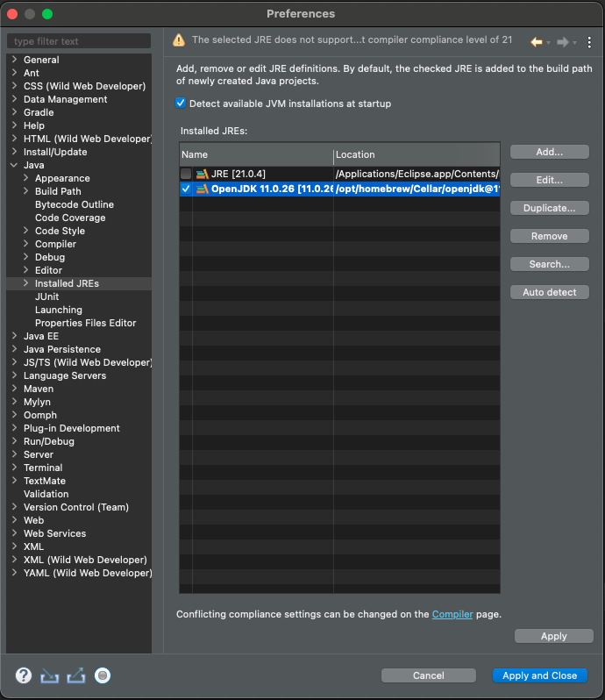Screen dimensions: 605x700
Task: Click the OpenJDK 11.0.26 library icon
Action: tap(203, 189)
